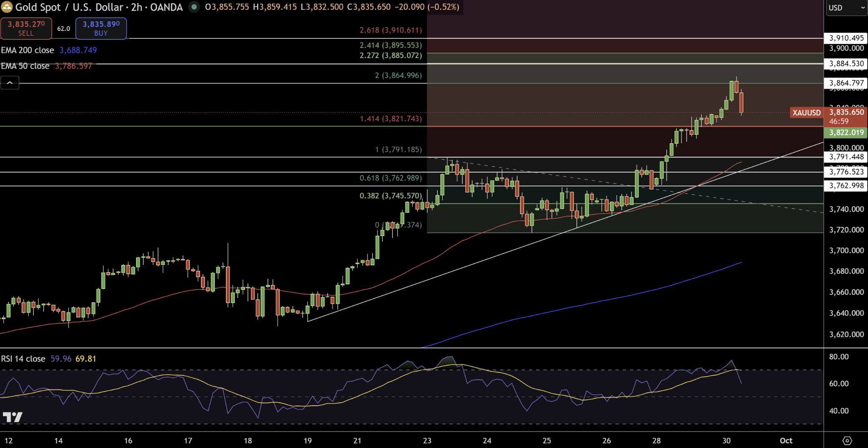Click the 3,776.523 price axis label
This screenshot has width=868, height=448.
pyautogui.click(x=846, y=172)
